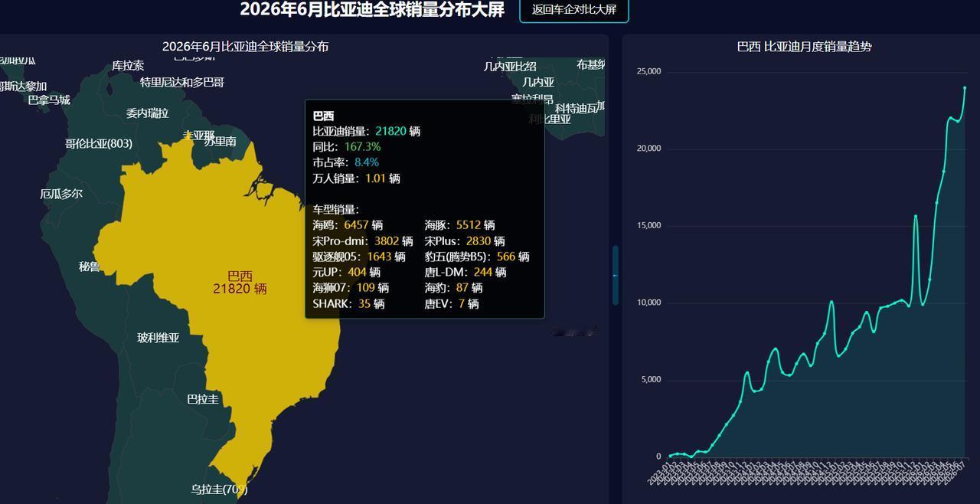Click the 宋Pro-dmi 3802 辆 entry
The width and height of the screenshot is (980, 504).
click(x=363, y=241)
